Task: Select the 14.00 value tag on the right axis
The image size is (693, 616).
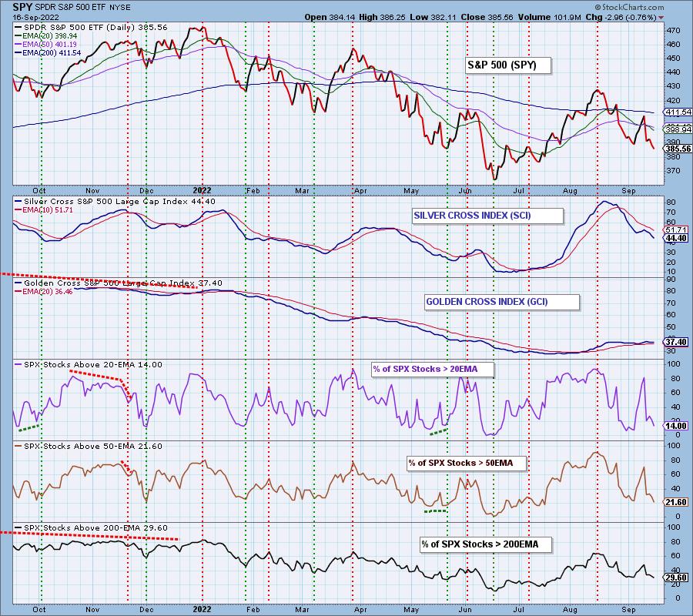Action: 676,426
